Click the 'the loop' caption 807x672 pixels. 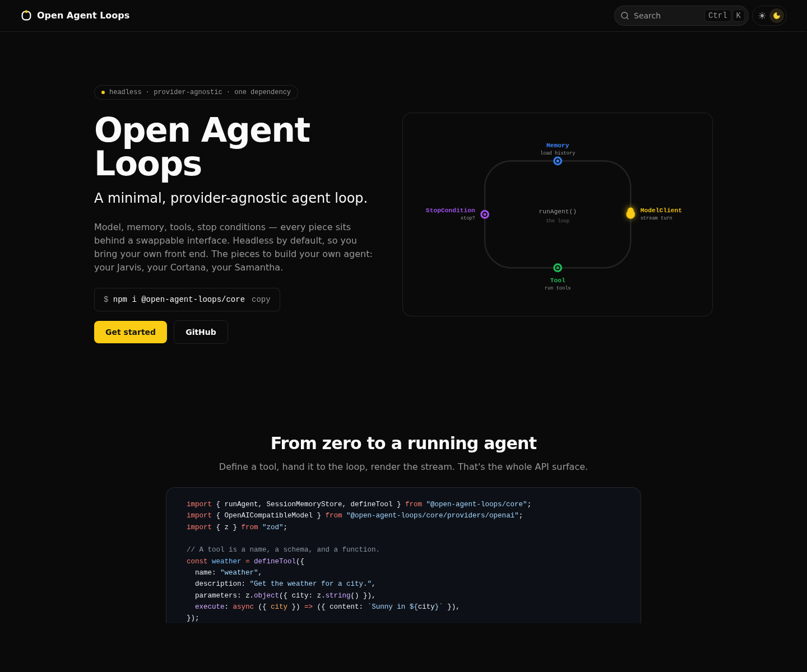558,221
